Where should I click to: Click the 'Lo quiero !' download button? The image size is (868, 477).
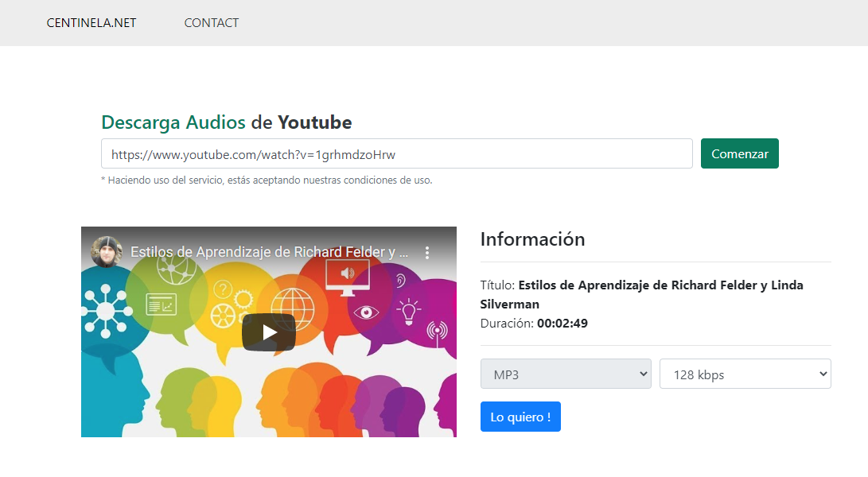click(x=520, y=417)
